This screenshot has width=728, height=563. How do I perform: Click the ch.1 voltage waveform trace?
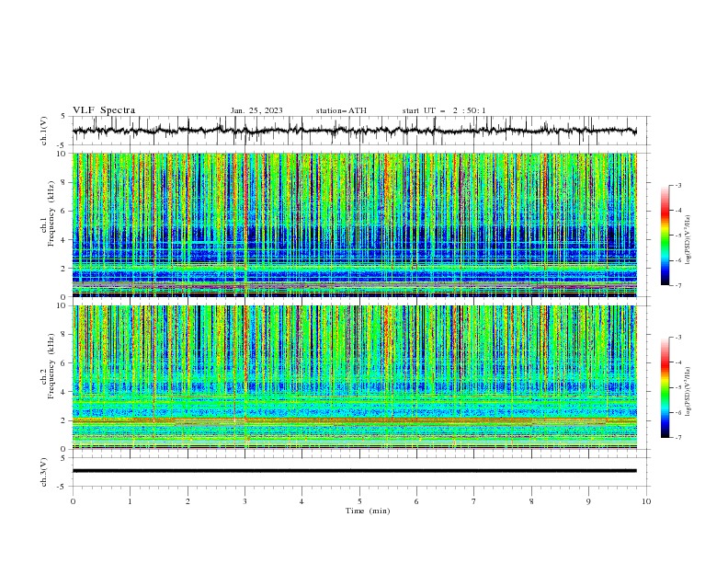pos(354,131)
